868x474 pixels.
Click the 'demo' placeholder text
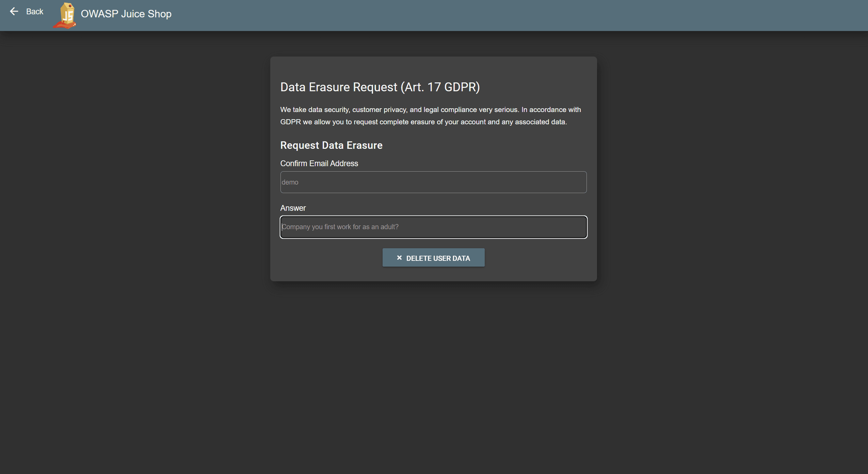coord(290,182)
